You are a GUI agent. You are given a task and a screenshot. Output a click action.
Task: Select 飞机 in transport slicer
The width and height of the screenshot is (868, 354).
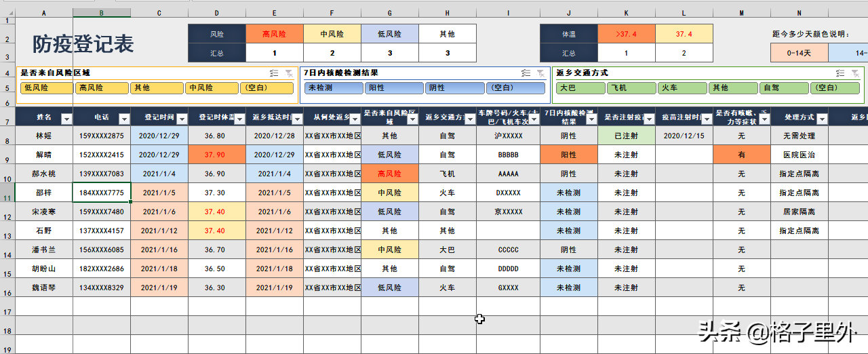(x=631, y=87)
